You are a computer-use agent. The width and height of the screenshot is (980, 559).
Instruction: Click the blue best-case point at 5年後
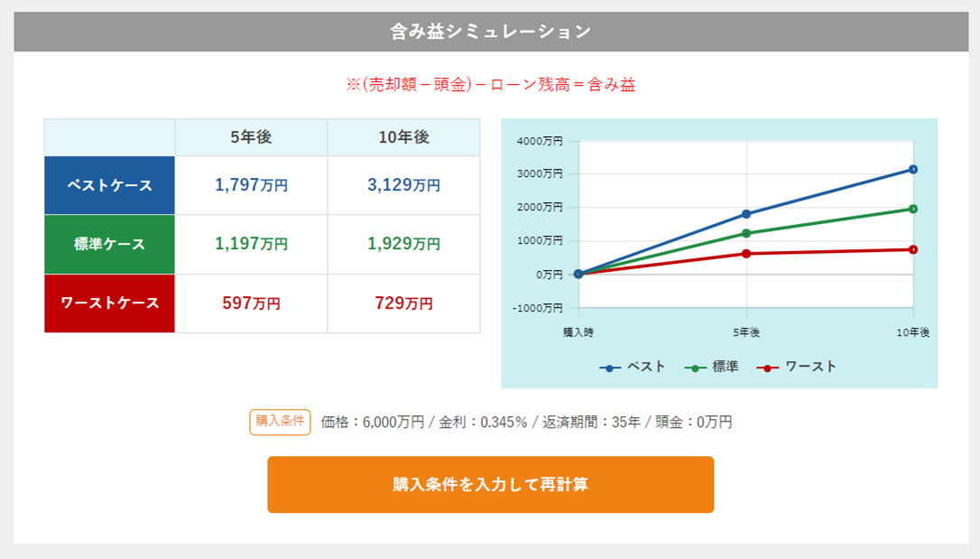tap(746, 214)
